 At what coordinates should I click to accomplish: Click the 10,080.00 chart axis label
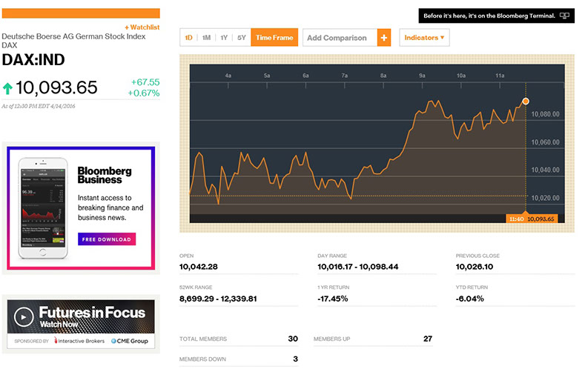(545, 114)
